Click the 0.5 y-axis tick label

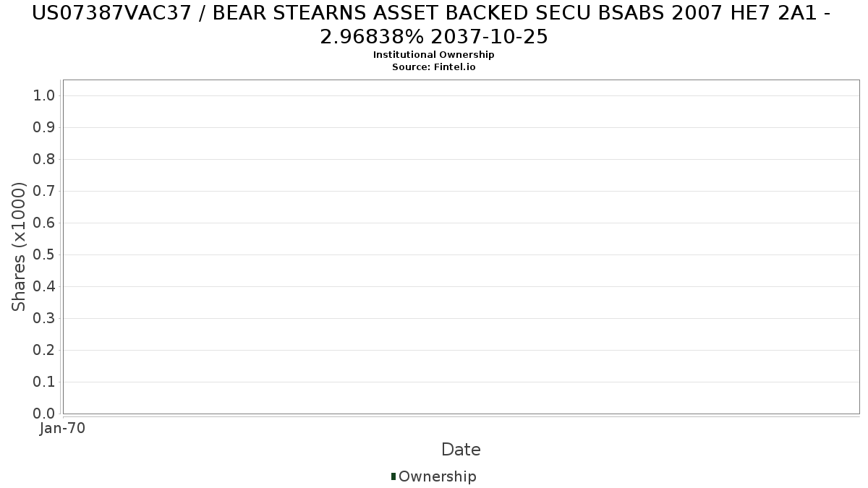pyautogui.click(x=44, y=255)
